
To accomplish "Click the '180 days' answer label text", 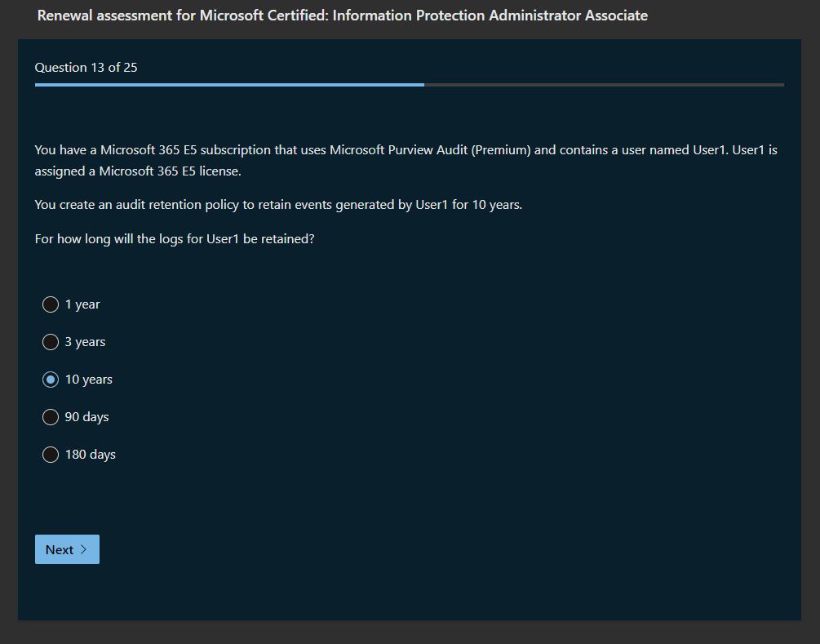I will 91,455.
